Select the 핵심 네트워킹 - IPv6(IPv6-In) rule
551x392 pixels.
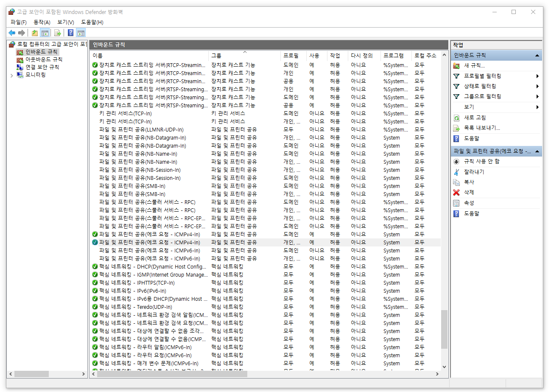[265, 291]
